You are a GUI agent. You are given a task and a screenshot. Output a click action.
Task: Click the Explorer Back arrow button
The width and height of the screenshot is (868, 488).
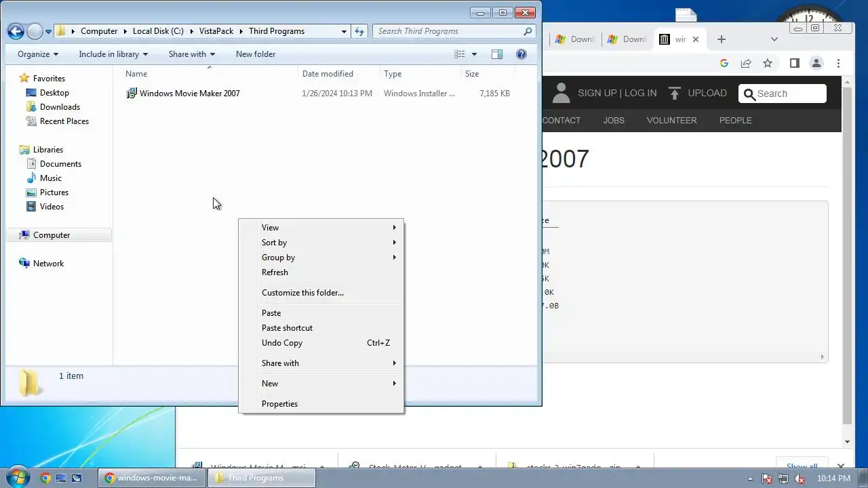16,31
